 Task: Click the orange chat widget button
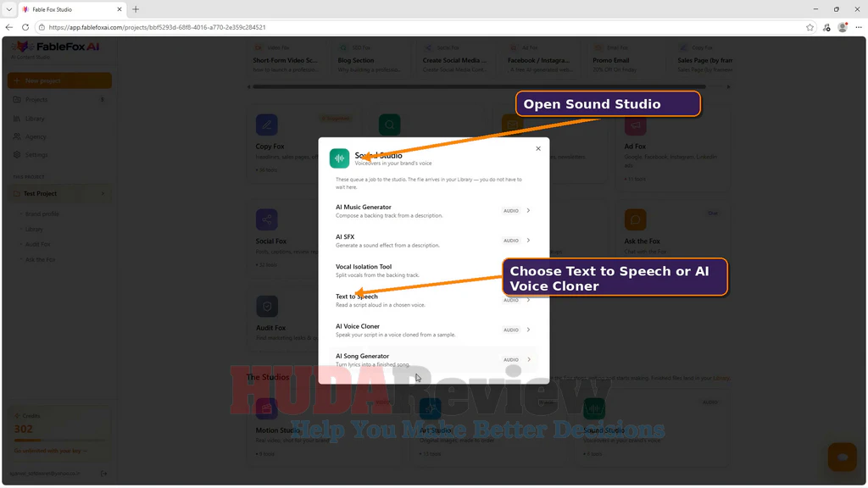click(x=843, y=457)
